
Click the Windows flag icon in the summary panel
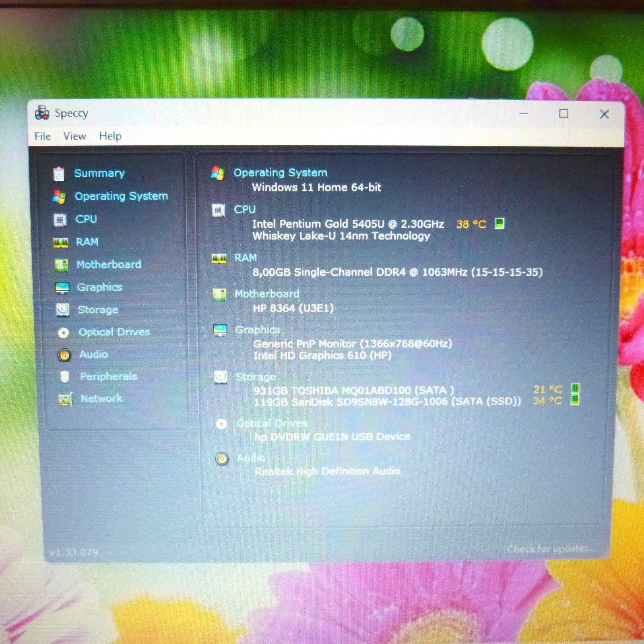coord(218,173)
